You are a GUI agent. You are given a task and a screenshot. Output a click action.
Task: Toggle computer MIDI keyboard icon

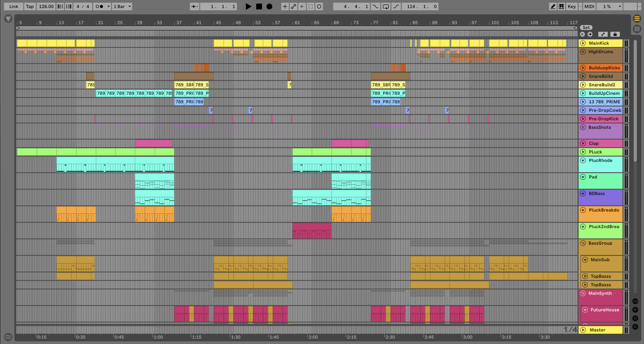tap(561, 6)
